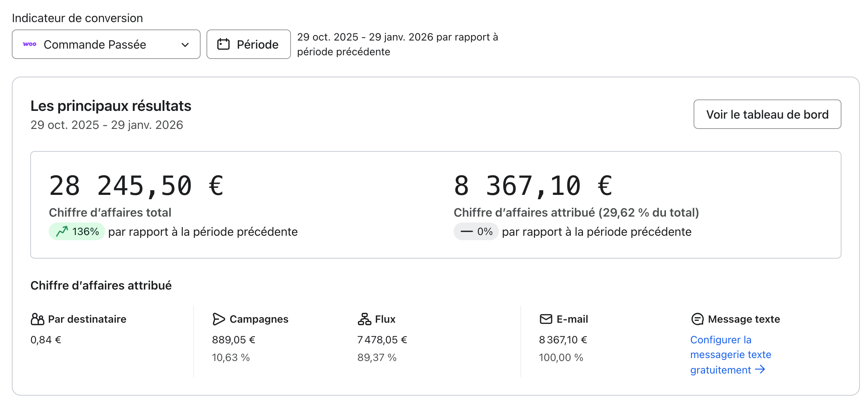The height and width of the screenshot is (403, 868).
Task: Click the Flux hierarchy icon
Action: tap(364, 319)
